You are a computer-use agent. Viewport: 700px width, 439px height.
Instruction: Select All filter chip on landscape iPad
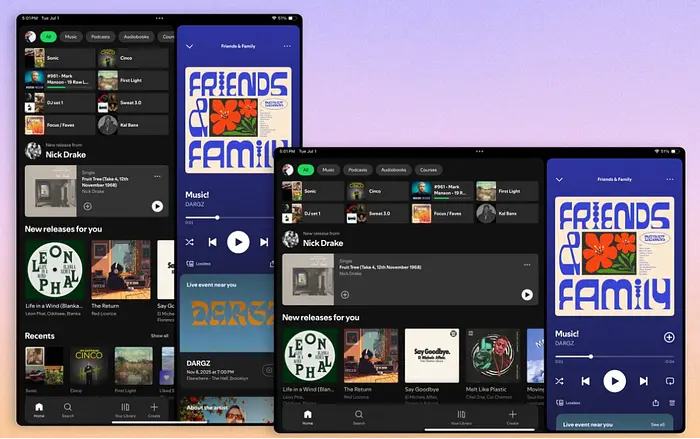pos(306,170)
